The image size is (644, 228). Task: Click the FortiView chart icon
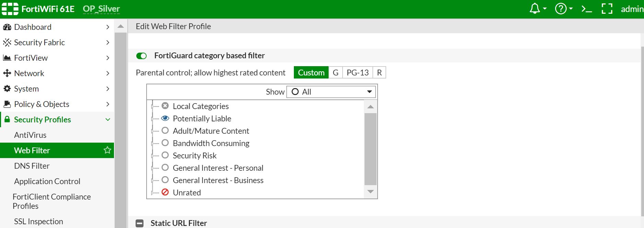coord(7,58)
